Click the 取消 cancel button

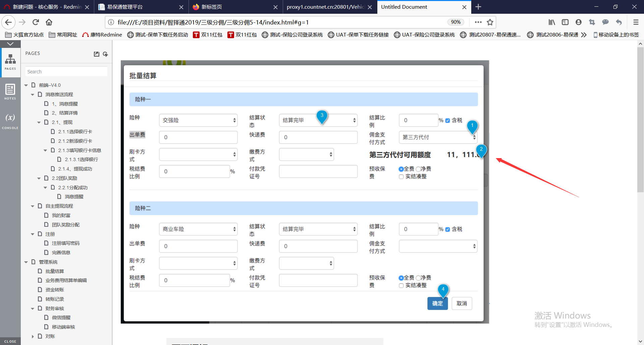(462, 303)
